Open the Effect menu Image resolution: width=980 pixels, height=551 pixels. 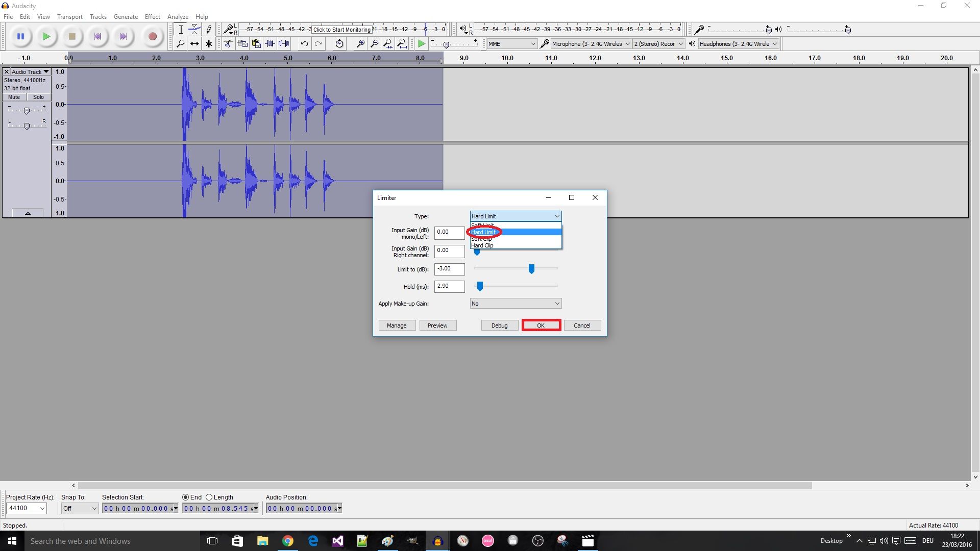coord(152,16)
